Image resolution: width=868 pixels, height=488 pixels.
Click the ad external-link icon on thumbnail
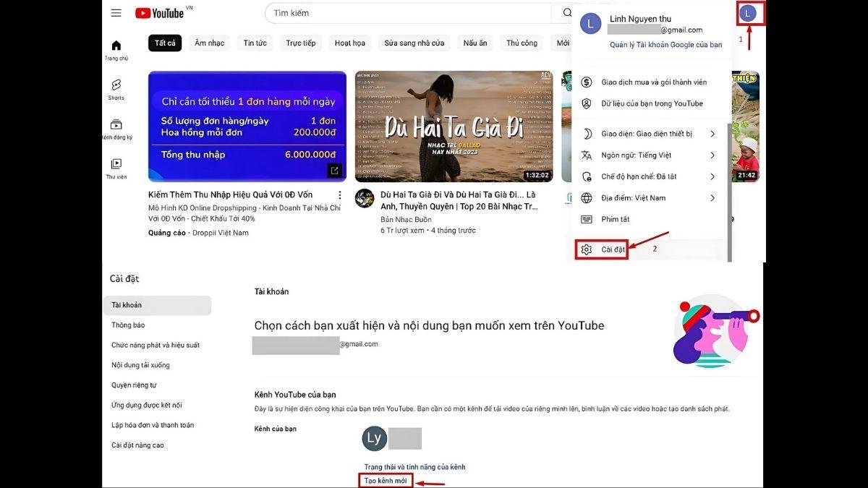[334, 171]
